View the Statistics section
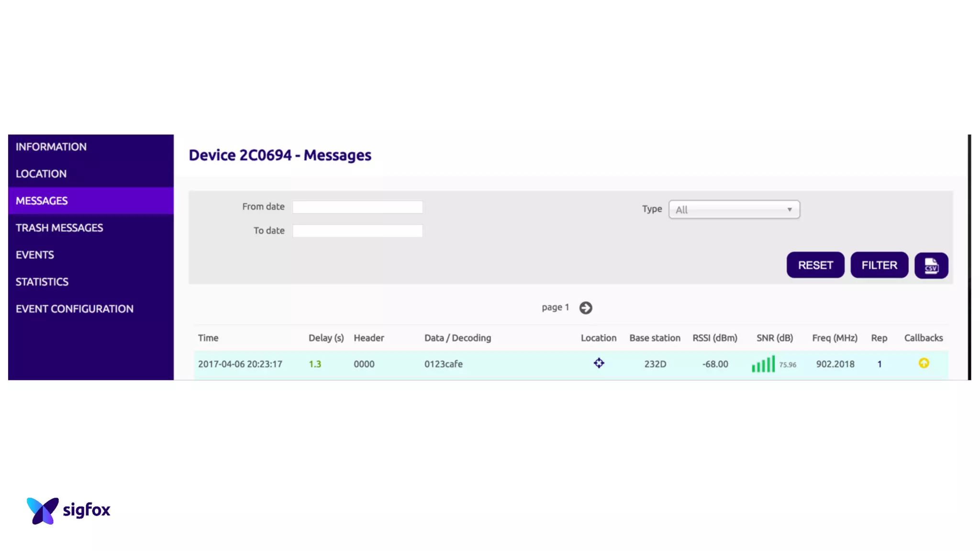 (42, 282)
